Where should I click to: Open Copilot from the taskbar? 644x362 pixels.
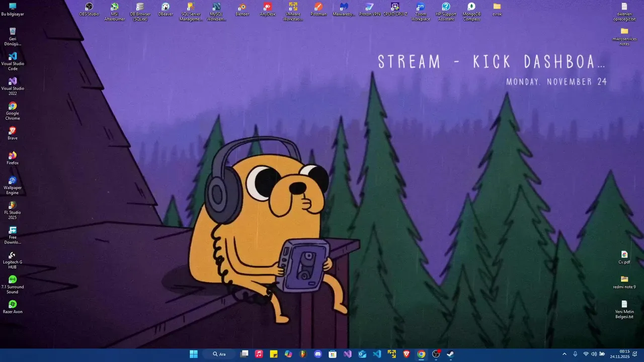point(288,354)
